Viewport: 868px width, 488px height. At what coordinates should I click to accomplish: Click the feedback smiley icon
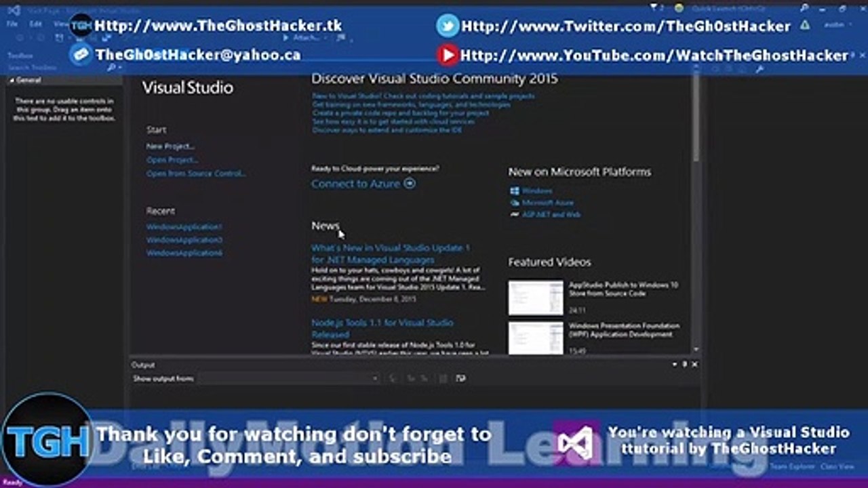pyautogui.click(x=679, y=8)
